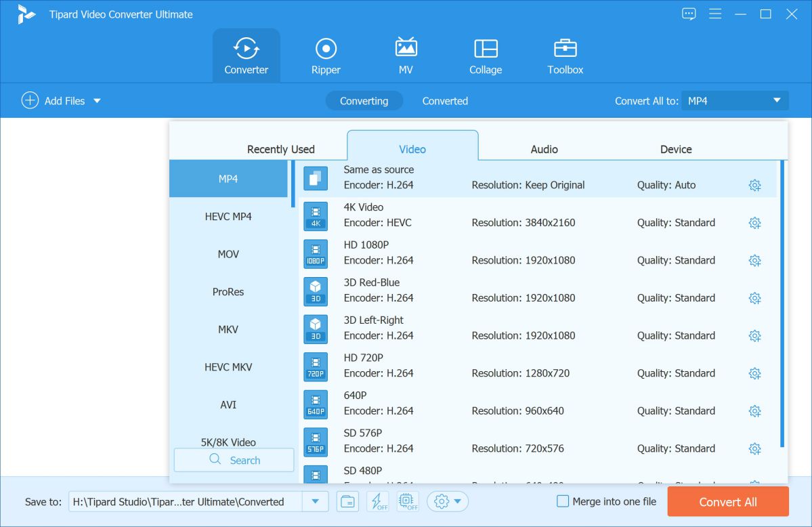812x527 pixels.
Task: Open settings gear for 3D Red-Blue preset
Action: [754, 298]
